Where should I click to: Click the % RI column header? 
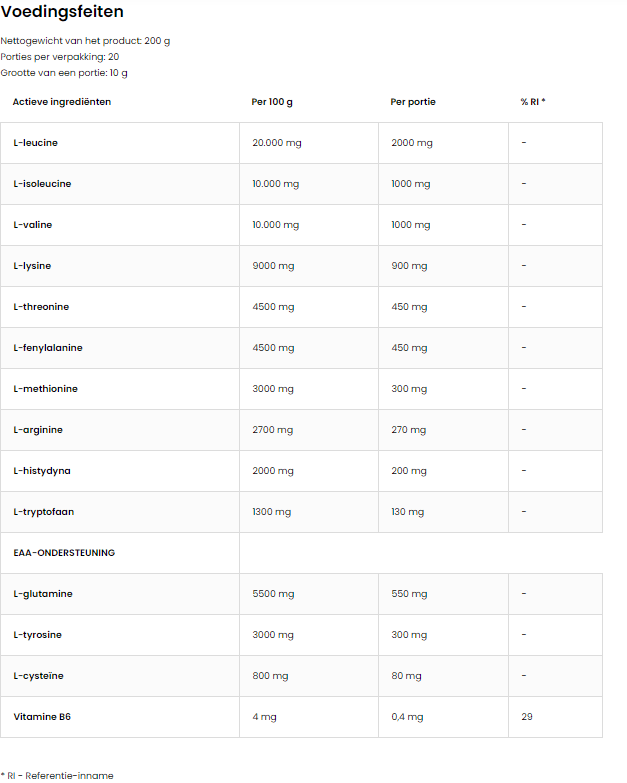(533, 102)
